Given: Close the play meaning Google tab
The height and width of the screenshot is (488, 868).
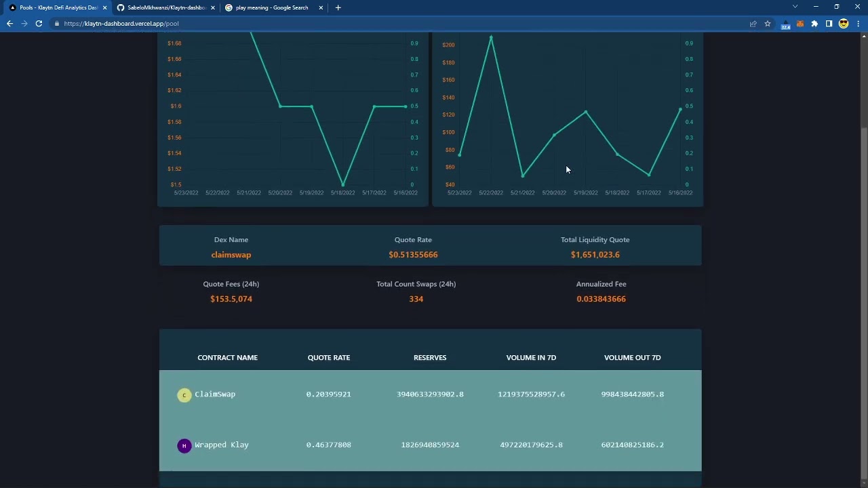Looking at the screenshot, I should coord(321,7).
